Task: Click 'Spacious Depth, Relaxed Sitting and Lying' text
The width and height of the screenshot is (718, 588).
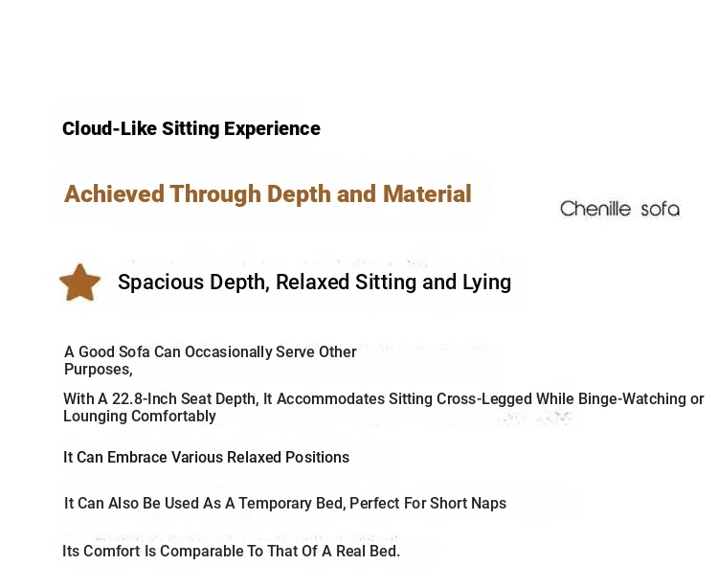Action: [315, 283]
